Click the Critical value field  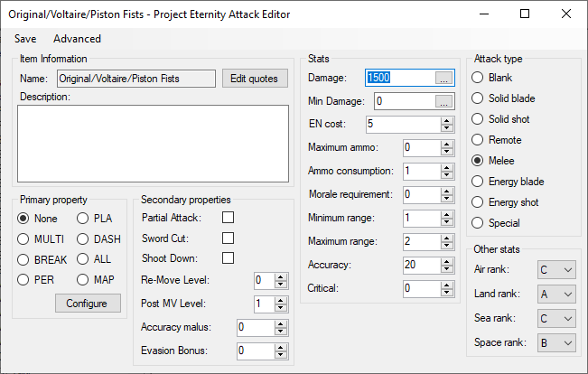coord(422,288)
